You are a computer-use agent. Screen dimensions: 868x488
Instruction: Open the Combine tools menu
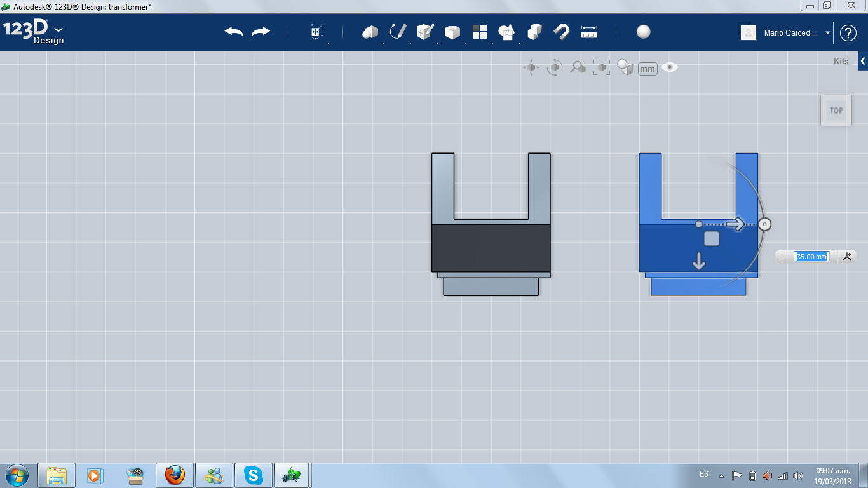[534, 32]
